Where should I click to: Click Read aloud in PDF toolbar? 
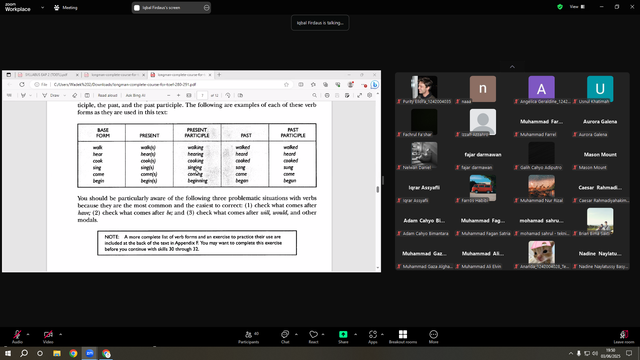(107, 96)
